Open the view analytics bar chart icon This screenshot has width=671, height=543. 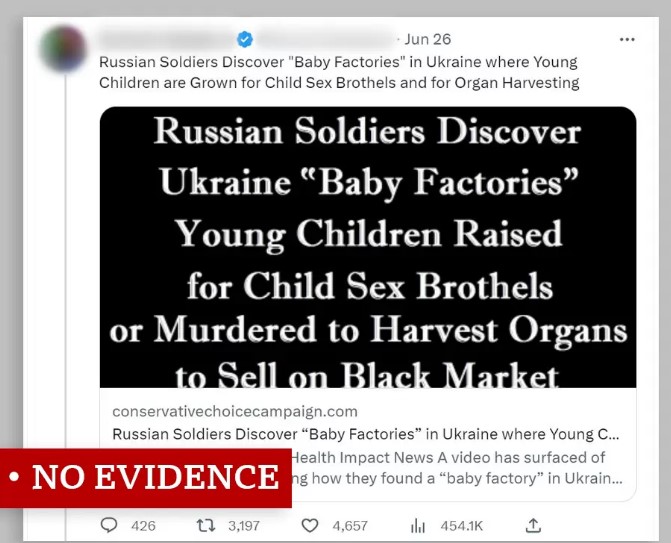[418, 525]
